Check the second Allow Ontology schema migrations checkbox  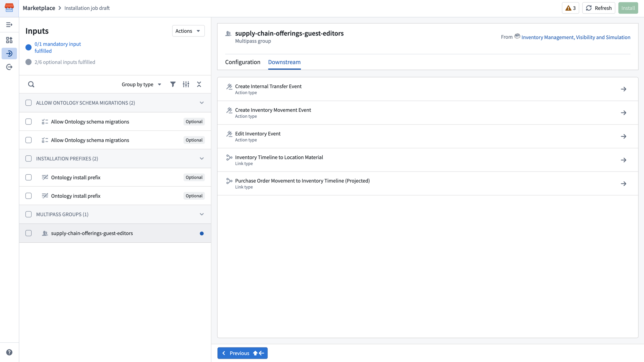(29, 140)
